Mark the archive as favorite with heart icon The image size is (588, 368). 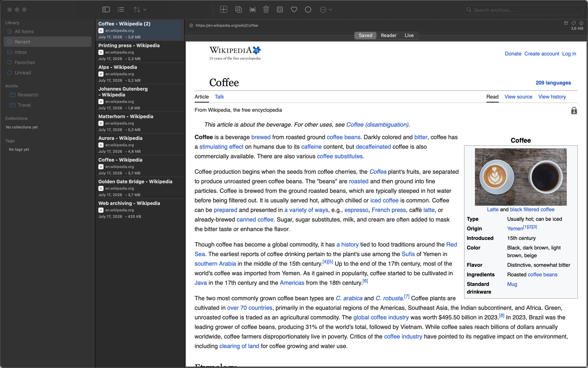pyautogui.click(x=294, y=10)
